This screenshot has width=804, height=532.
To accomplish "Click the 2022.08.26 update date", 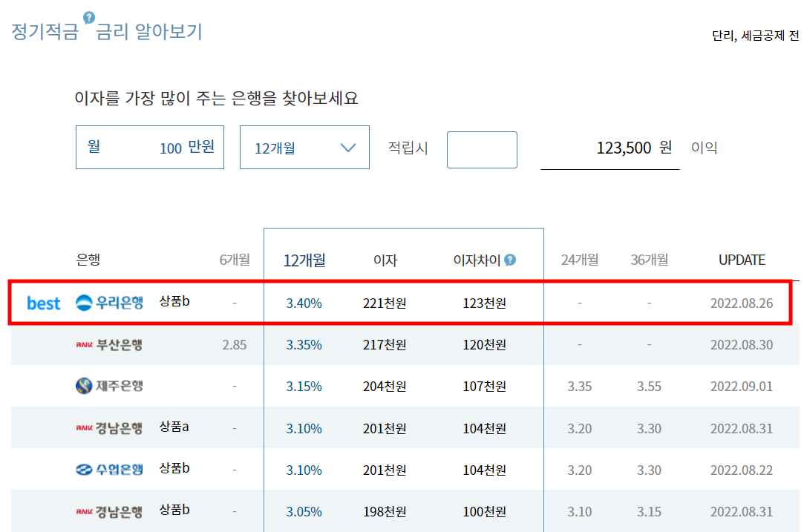I will (742, 303).
